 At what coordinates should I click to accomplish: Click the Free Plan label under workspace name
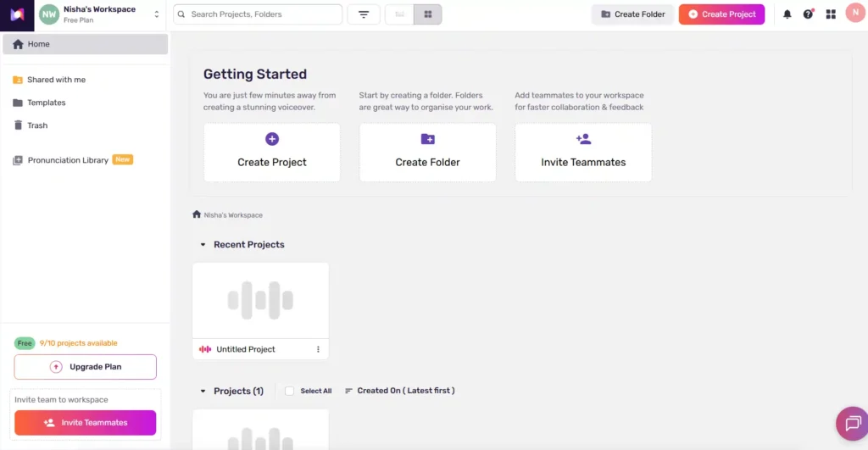coord(79,20)
